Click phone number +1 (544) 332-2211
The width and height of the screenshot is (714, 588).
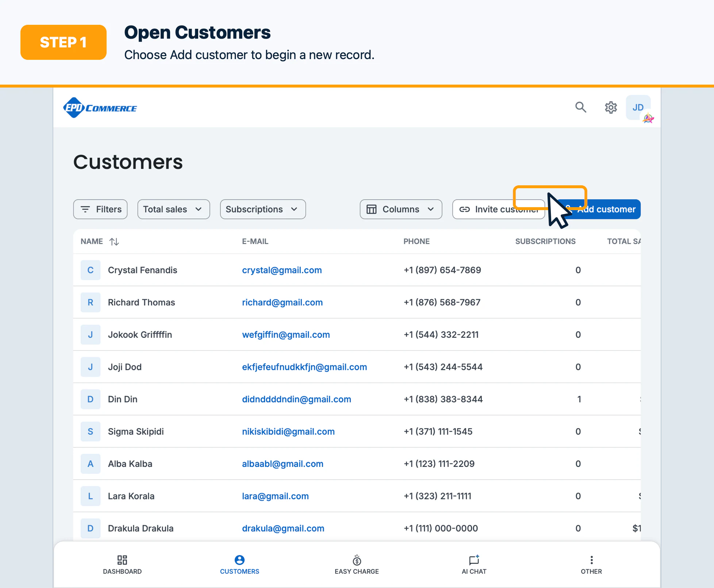pos(441,335)
